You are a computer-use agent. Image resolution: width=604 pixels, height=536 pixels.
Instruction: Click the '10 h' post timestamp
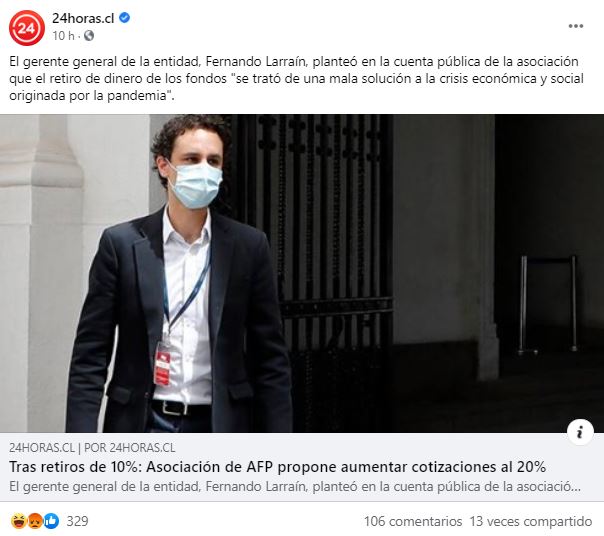pos(63,36)
